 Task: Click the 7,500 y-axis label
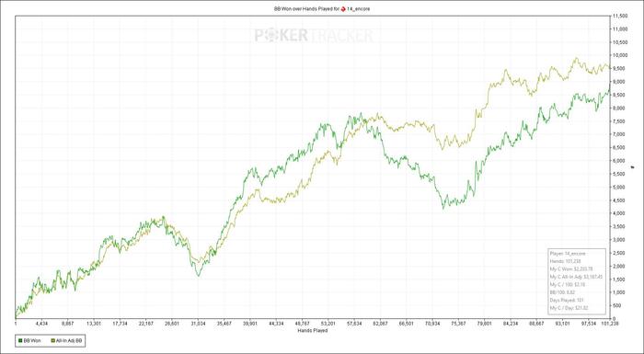(619, 121)
